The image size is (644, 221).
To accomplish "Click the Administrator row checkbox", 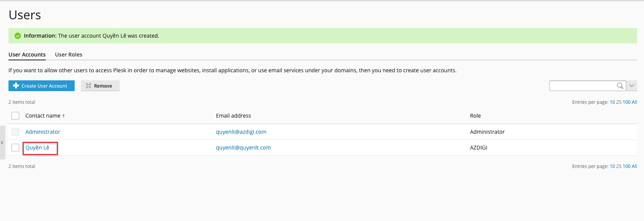I will (15, 132).
